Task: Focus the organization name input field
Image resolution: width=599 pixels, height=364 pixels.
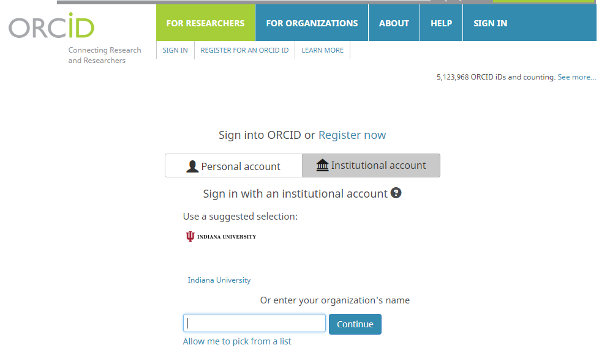Action: point(254,323)
